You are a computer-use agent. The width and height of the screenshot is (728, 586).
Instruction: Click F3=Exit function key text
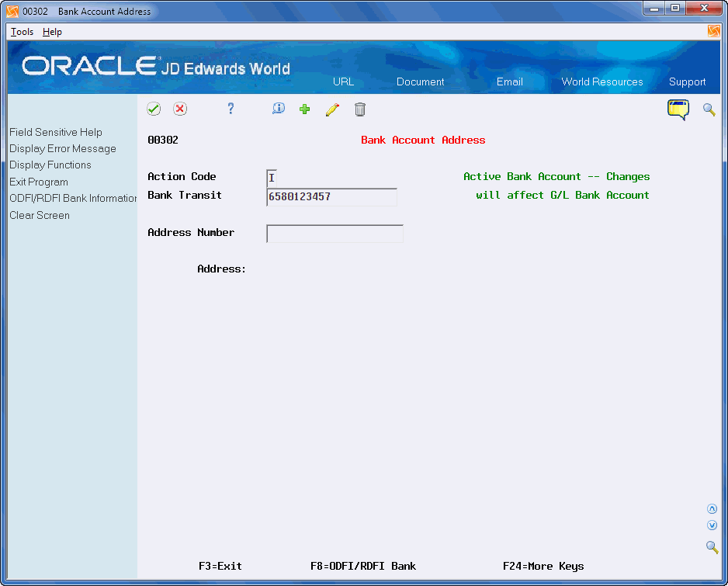tap(220, 566)
